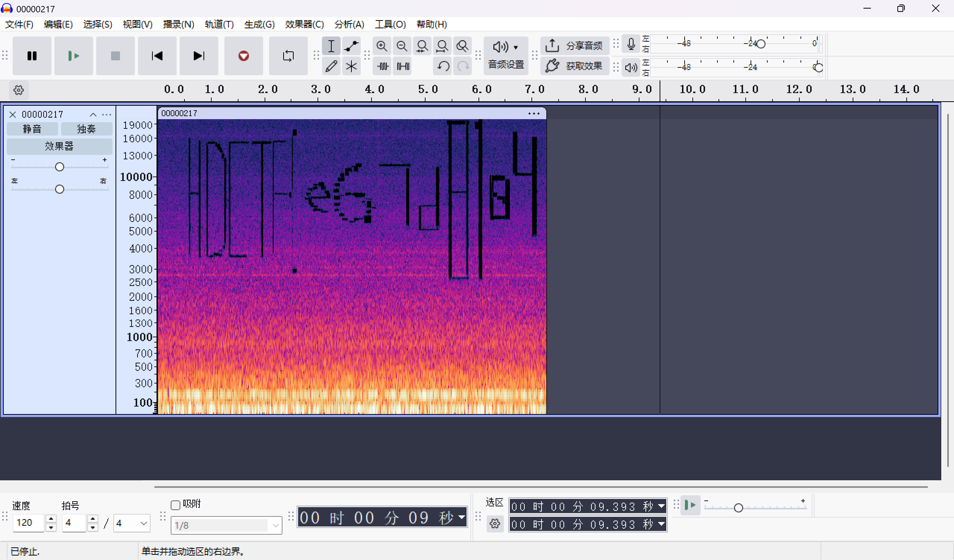
Task: Click the 分享音频 button
Action: (574, 46)
